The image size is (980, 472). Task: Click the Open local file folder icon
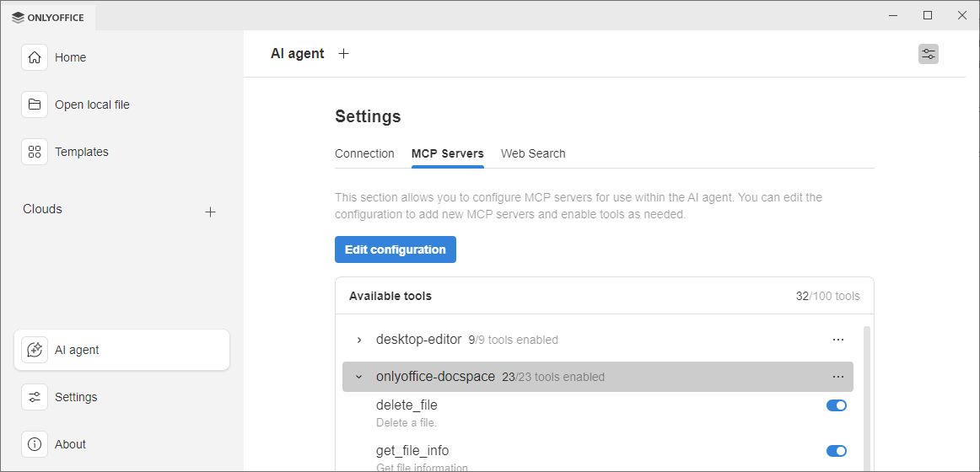coord(35,105)
